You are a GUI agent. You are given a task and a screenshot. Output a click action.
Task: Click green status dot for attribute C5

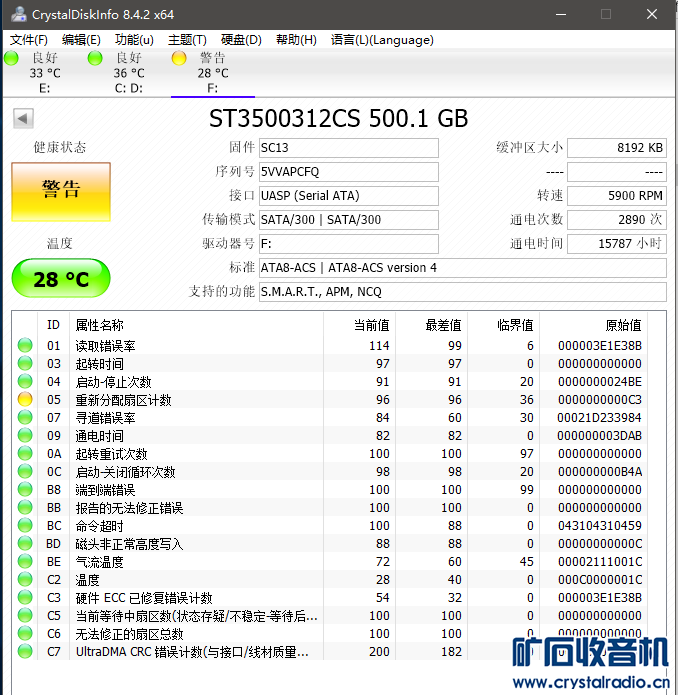[25, 615]
